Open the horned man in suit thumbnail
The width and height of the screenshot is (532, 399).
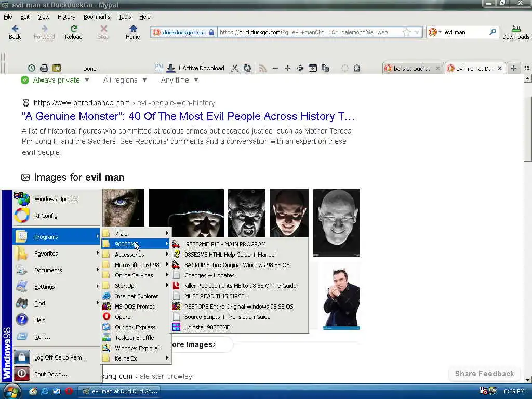(341, 298)
